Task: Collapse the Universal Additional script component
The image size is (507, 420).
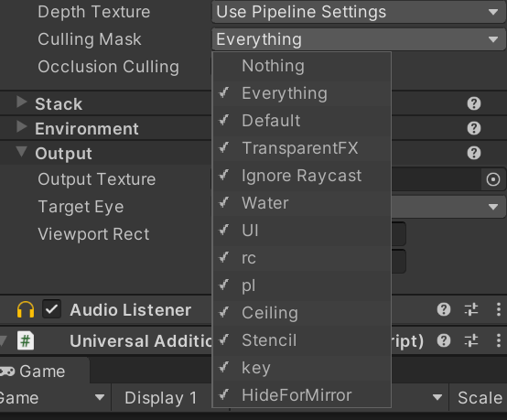Action: [x=4, y=340]
